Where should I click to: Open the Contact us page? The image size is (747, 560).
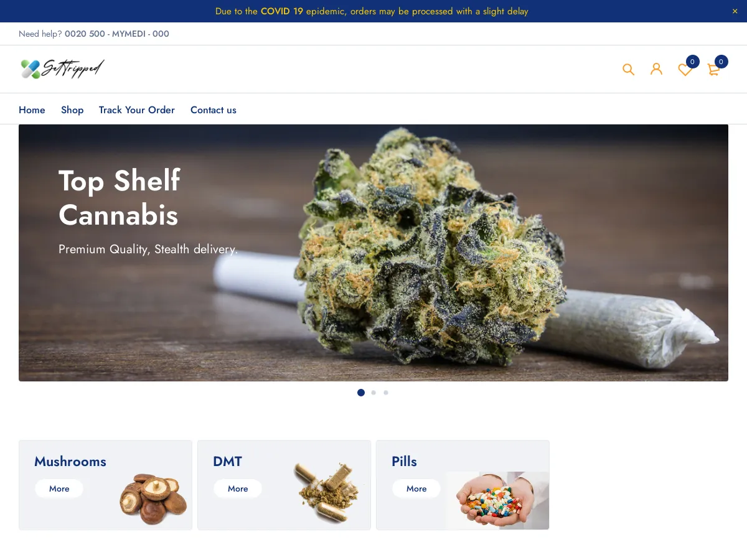tap(214, 110)
